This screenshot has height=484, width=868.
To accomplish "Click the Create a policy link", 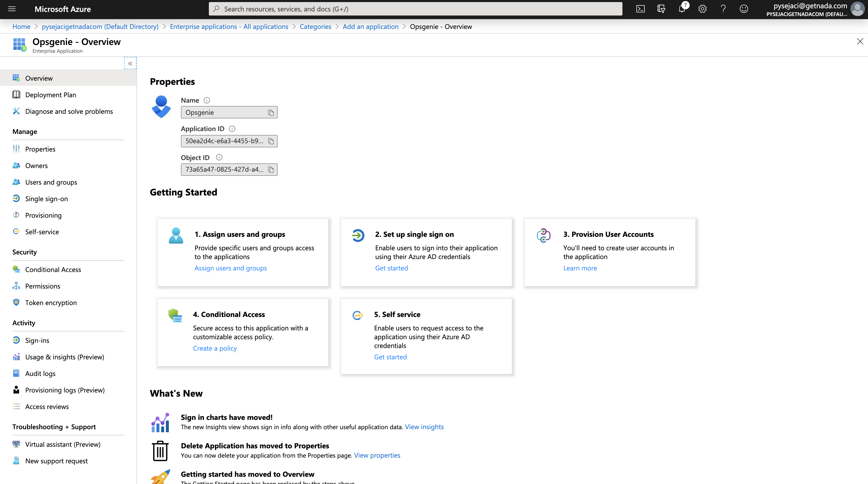I will click(215, 349).
